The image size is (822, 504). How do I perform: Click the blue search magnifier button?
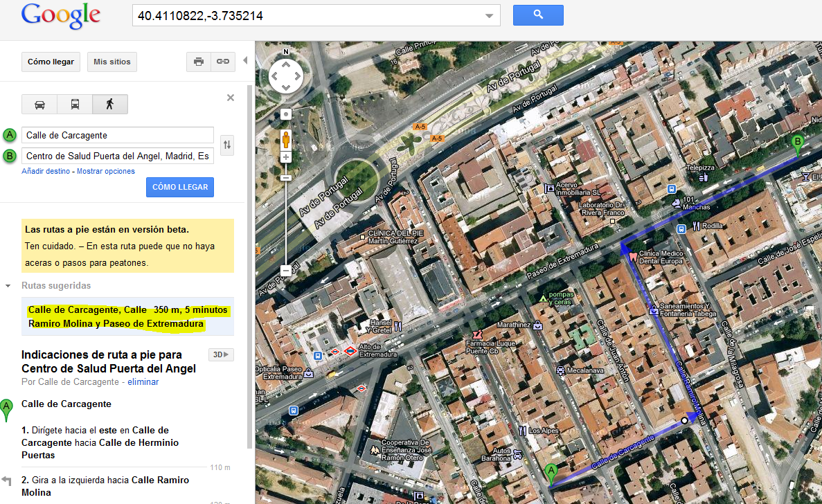pyautogui.click(x=538, y=15)
